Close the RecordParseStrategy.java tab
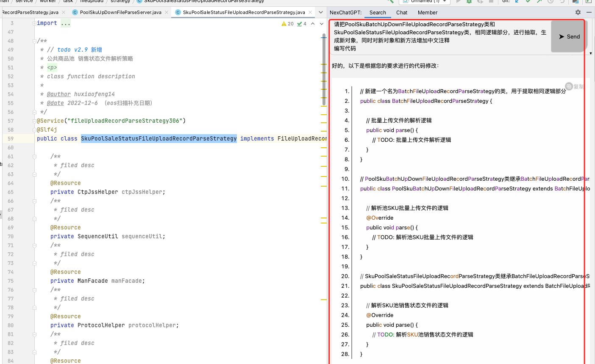Image resolution: width=595 pixels, height=364 pixels. pos(64,12)
